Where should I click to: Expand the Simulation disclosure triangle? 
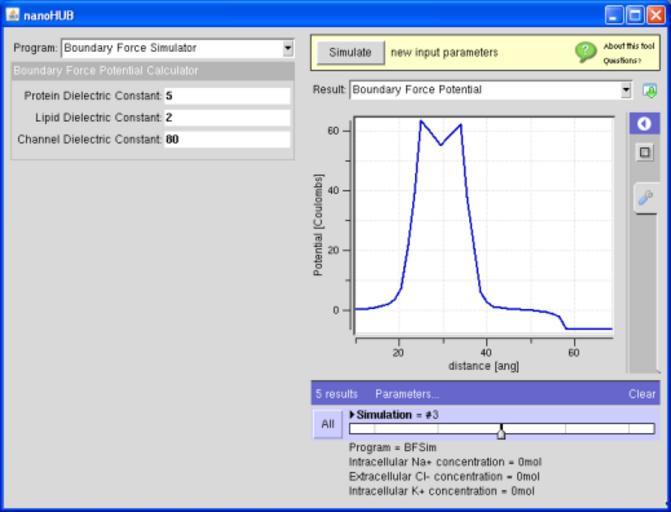(352, 414)
